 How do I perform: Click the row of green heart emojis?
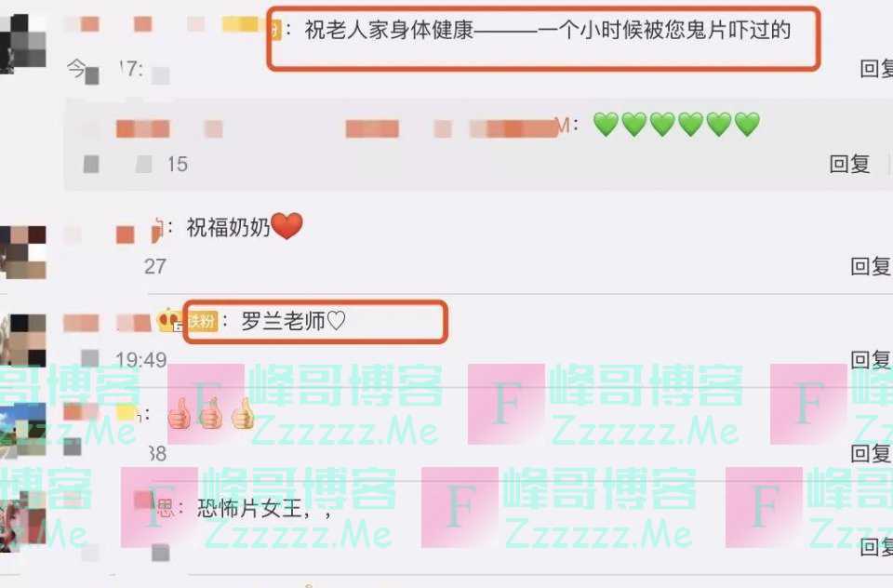676,125
